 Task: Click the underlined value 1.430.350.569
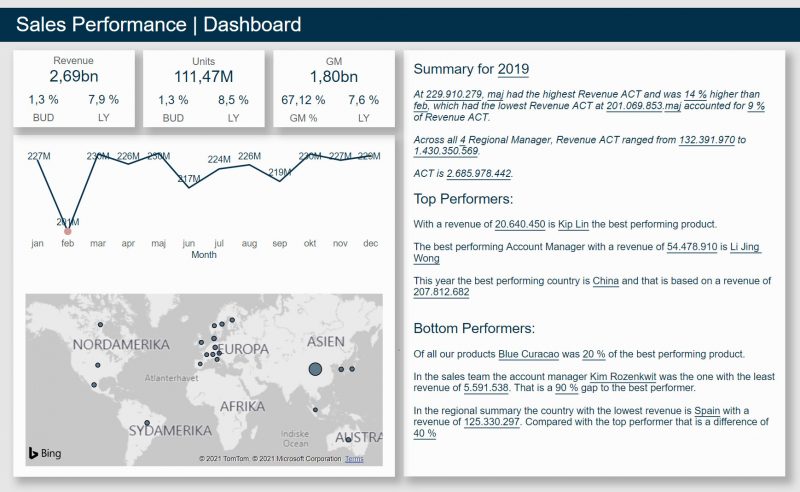(446, 151)
